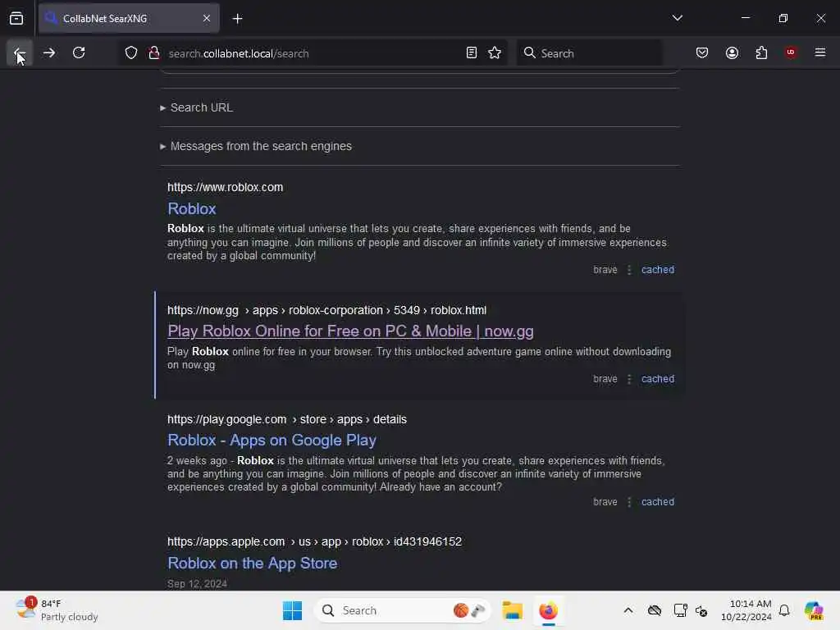Open the Copilot preview icon

(x=813, y=610)
